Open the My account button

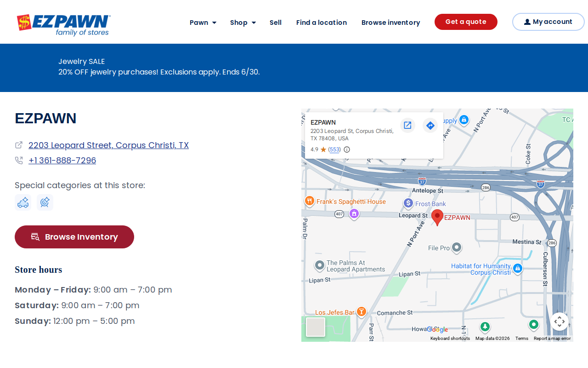(x=548, y=22)
